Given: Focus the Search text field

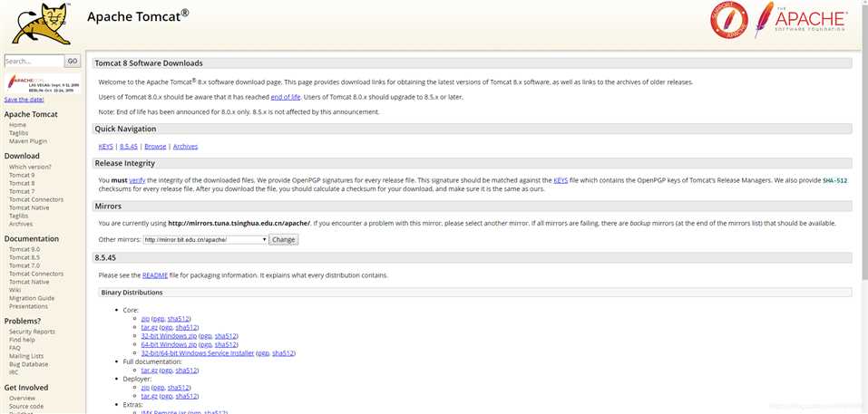Looking at the screenshot, I should 34,62.
